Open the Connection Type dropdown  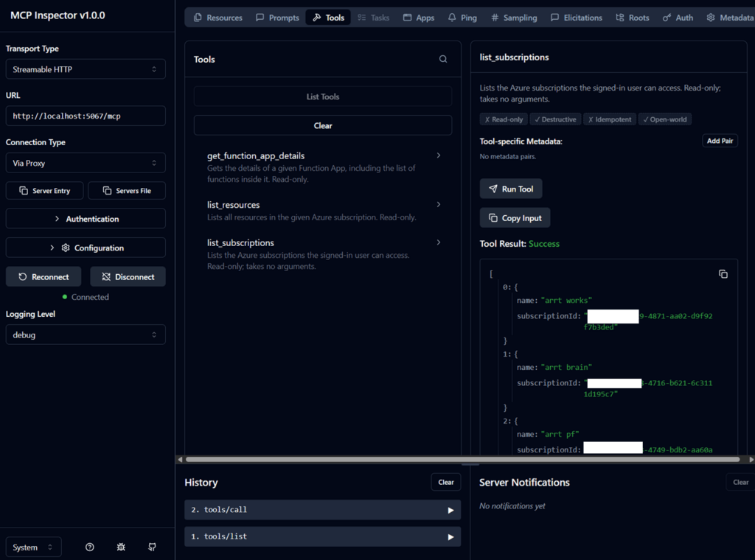[x=86, y=163]
